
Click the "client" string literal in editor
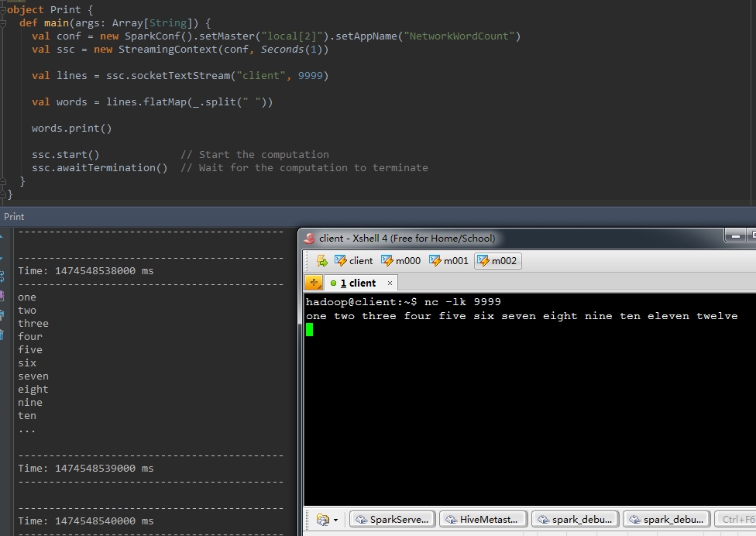pyautogui.click(x=261, y=76)
